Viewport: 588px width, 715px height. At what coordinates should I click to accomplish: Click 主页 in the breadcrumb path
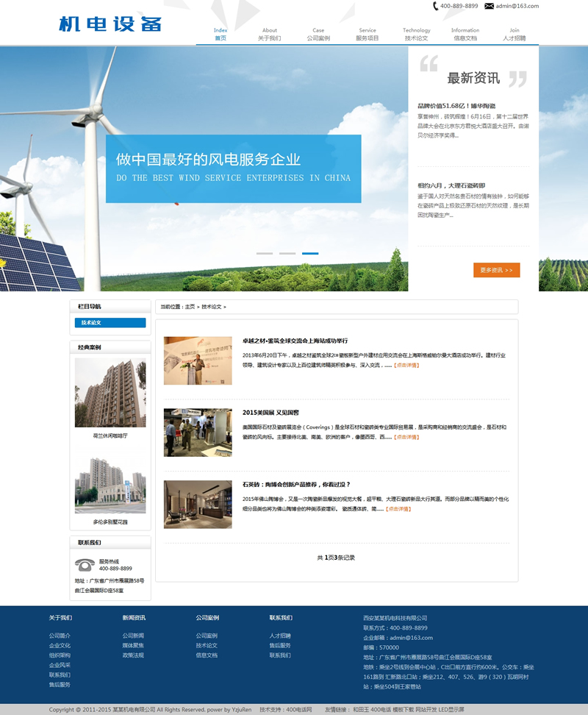pos(190,307)
